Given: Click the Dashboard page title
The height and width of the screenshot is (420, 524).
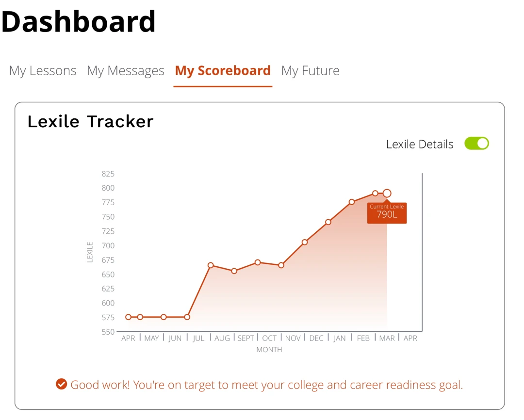Looking at the screenshot, I should click(x=79, y=22).
